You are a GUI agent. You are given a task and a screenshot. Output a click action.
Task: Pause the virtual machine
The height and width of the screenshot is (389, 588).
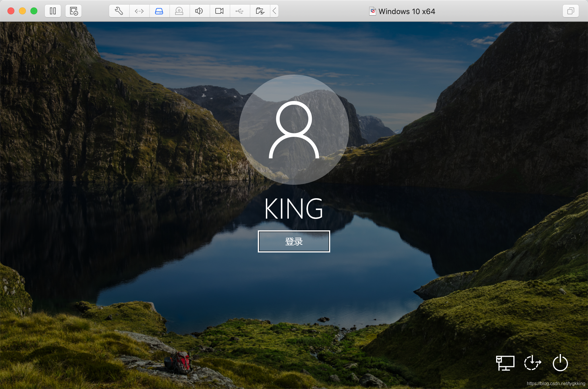53,11
